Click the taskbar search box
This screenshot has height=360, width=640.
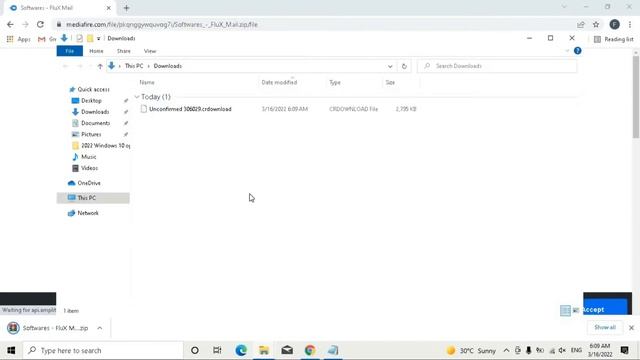[104, 350]
